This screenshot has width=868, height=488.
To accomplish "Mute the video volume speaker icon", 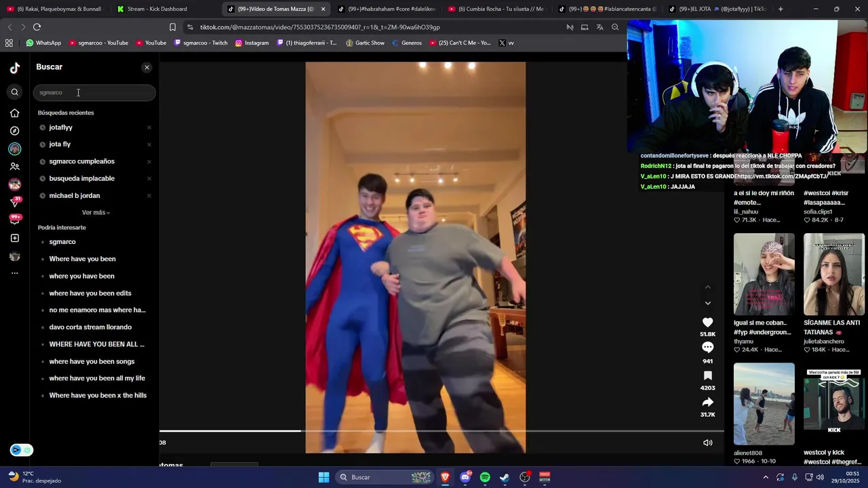I will click(x=707, y=443).
